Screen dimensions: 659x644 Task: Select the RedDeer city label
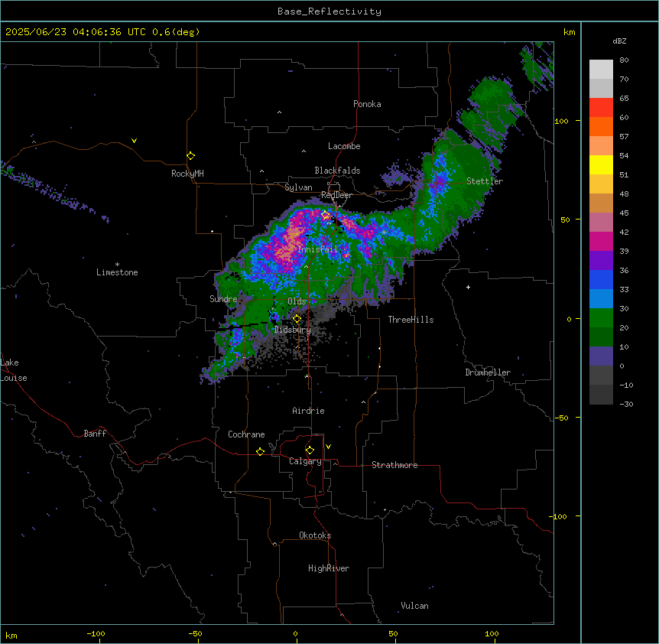pos(336,195)
